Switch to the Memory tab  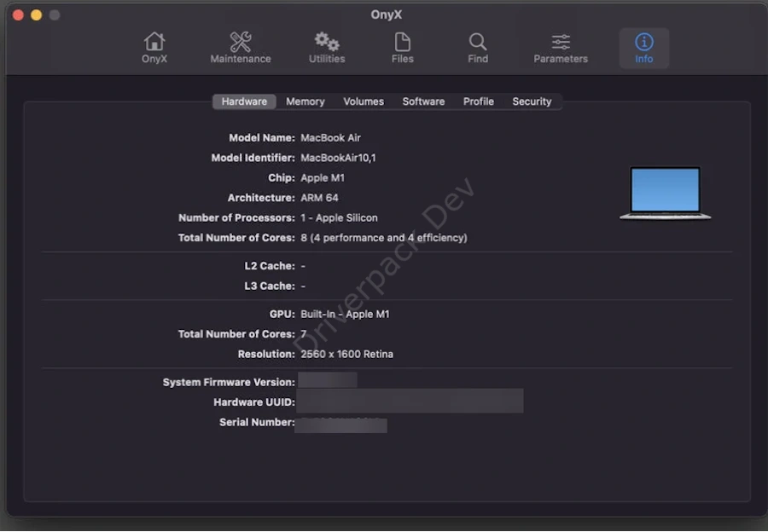pos(305,101)
